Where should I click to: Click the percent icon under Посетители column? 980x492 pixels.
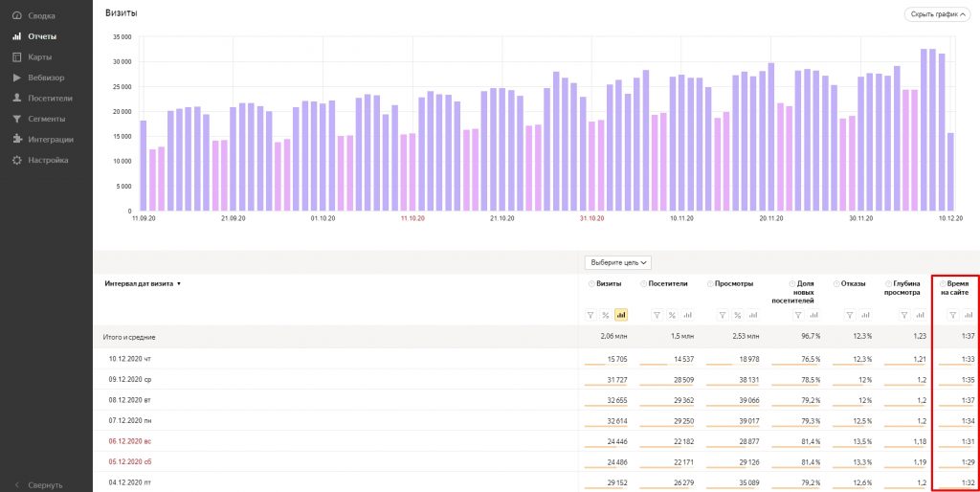tap(672, 315)
